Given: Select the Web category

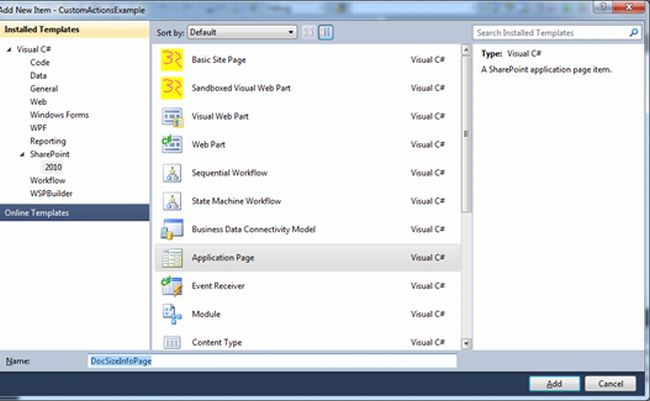Looking at the screenshot, I should 38,102.
